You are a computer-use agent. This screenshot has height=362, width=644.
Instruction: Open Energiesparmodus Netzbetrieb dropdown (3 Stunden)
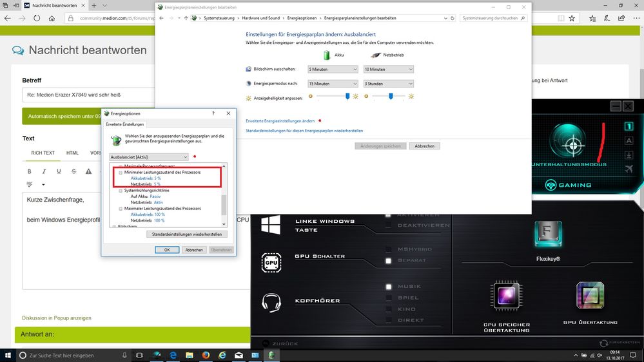(x=388, y=84)
